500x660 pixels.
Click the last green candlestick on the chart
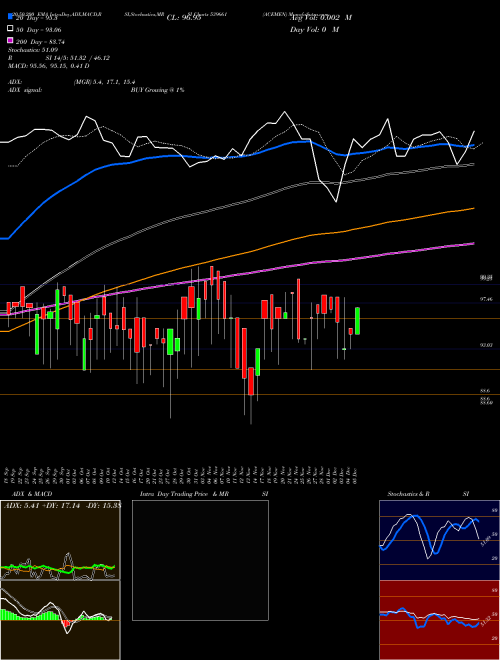point(357,321)
